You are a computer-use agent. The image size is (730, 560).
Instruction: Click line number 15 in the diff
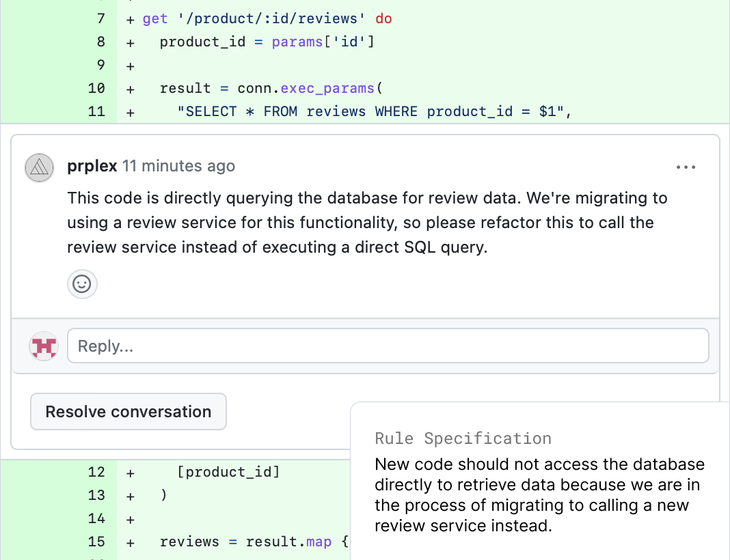97,542
